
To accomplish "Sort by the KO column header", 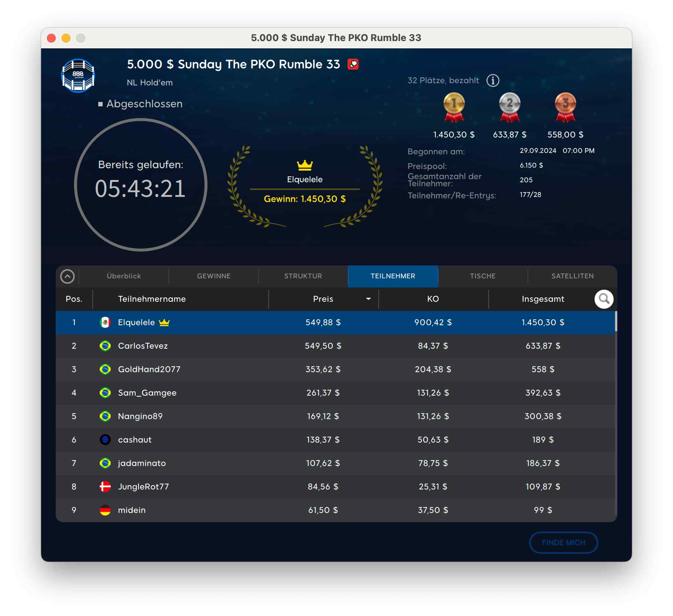I will tap(433, 299).
